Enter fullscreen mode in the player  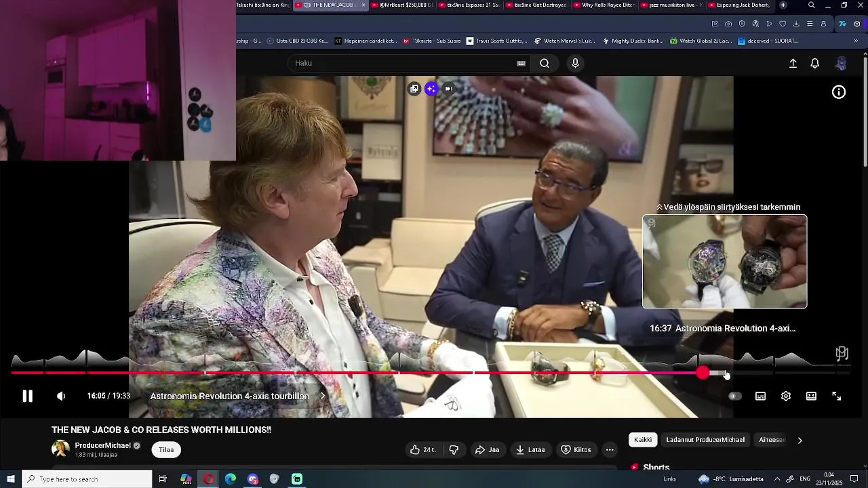tap(837, 396)
